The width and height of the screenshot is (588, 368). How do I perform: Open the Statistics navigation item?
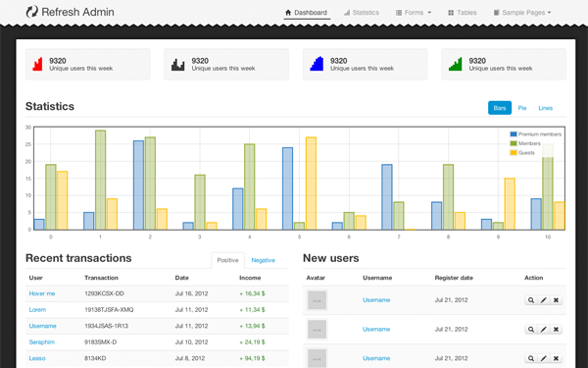point(362,13)
